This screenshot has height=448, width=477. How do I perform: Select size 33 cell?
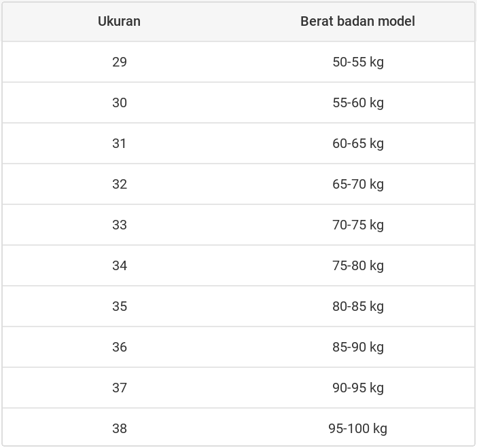120,225
